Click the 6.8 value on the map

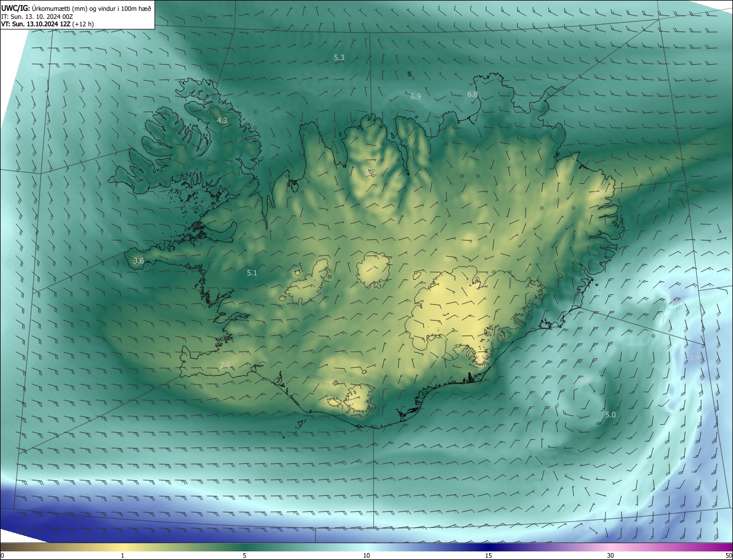coord(472,94)
